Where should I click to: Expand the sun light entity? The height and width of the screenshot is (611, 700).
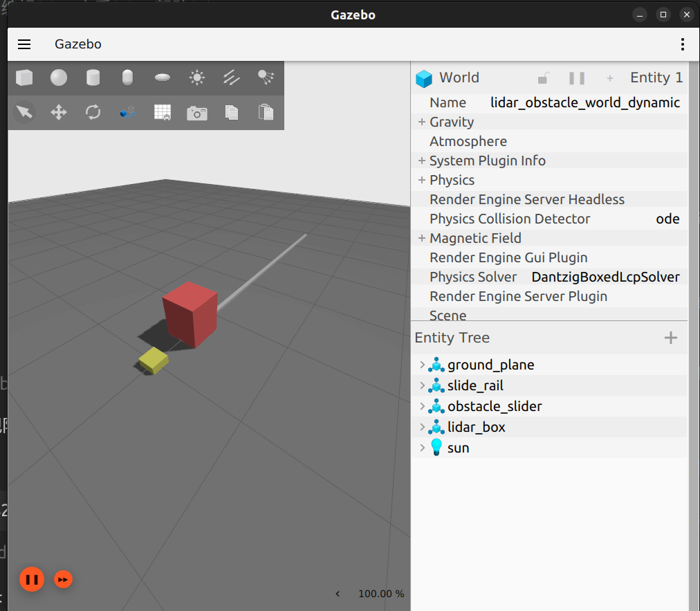(x=422, y=448)
